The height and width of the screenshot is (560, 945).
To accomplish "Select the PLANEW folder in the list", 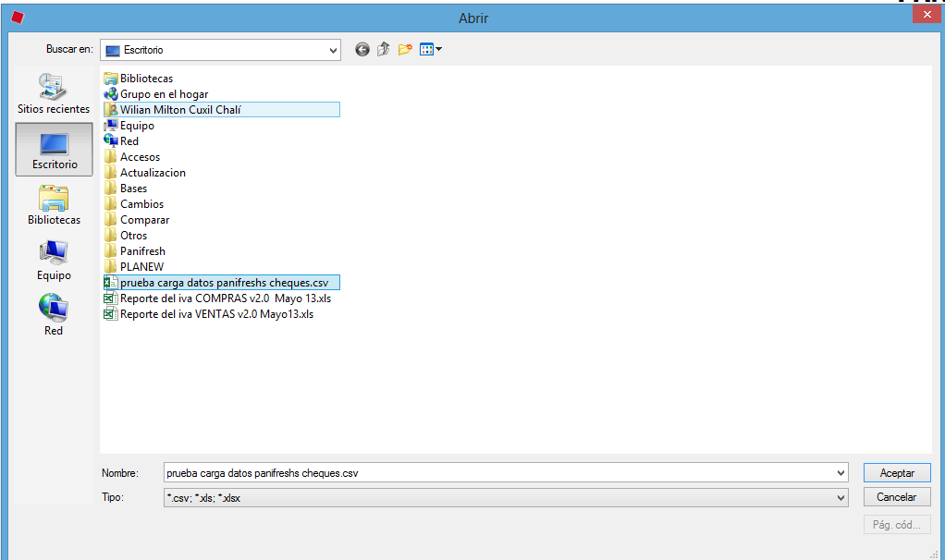I will 141,267.
